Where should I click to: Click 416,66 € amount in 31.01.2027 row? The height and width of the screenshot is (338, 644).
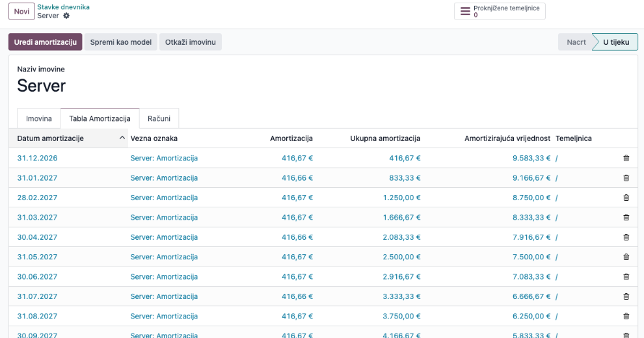click(297, 177)
